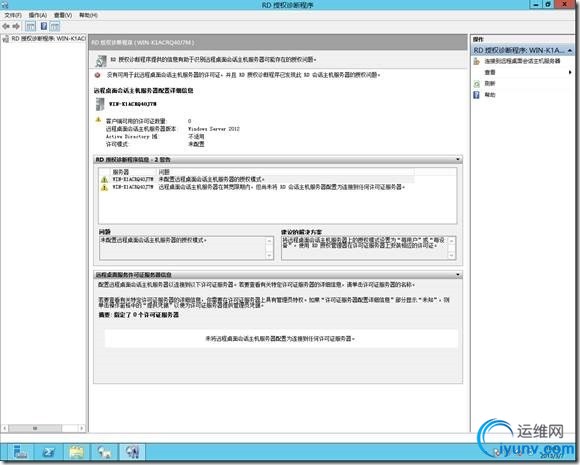
Task: Click the server icon next to WIN-K1ACRQ40J7M
Action: (x=100, y=104)
